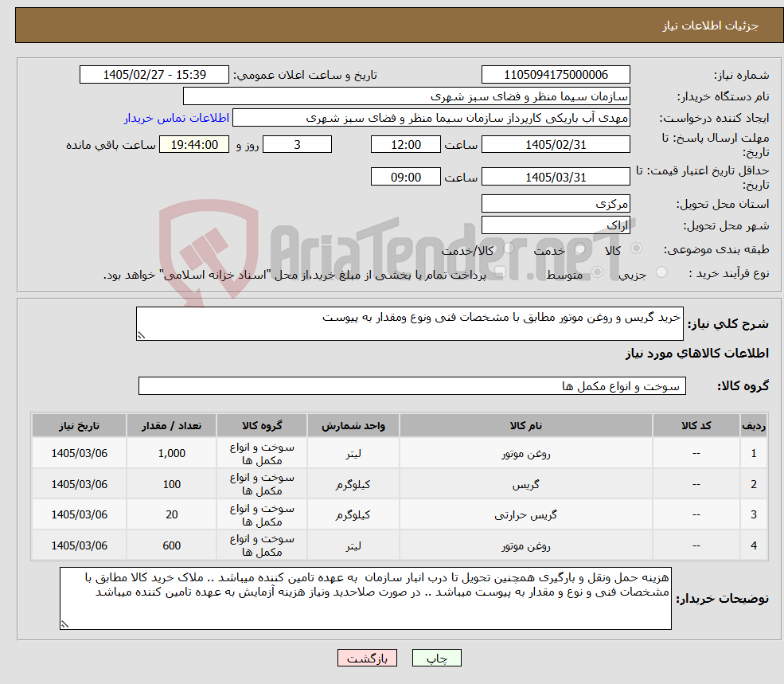Click the buyer notes textarea

click(x=365, y=599)
